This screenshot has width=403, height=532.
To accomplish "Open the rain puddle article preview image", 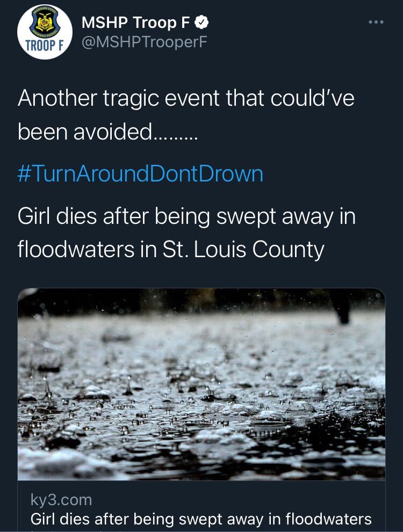I will point(201,384).
